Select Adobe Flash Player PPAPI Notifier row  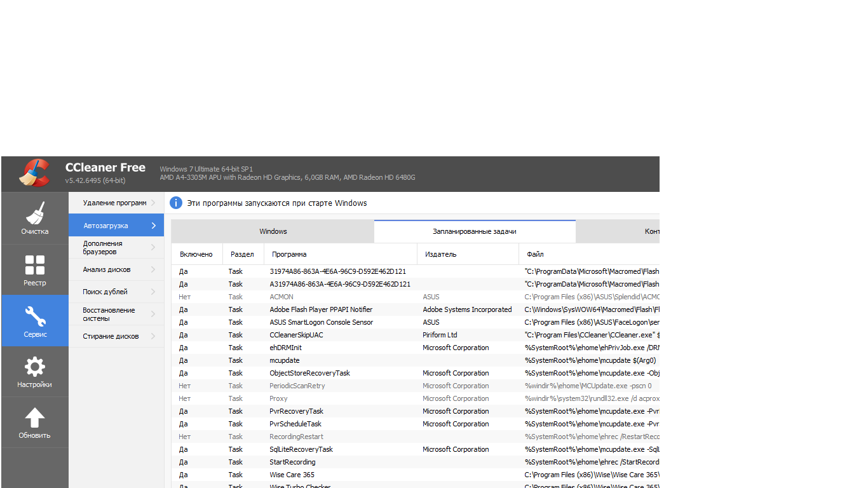click(416, 309)
